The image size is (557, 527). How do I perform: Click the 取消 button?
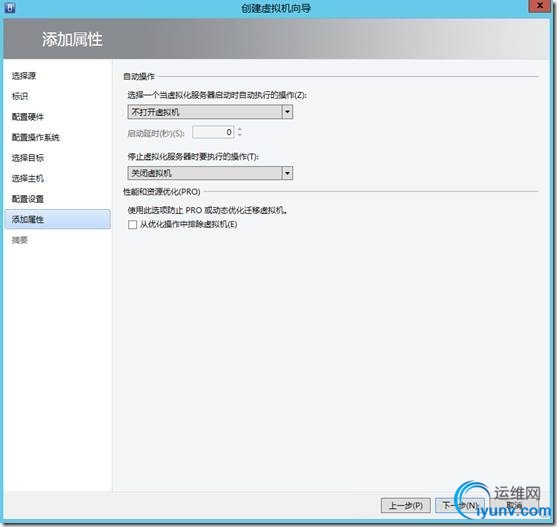click(514, 505)
